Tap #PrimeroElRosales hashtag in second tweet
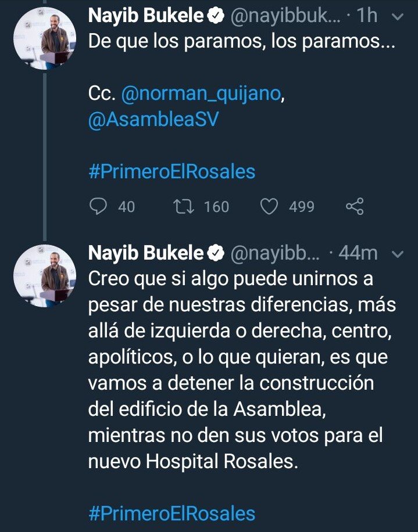 (172, 513)
